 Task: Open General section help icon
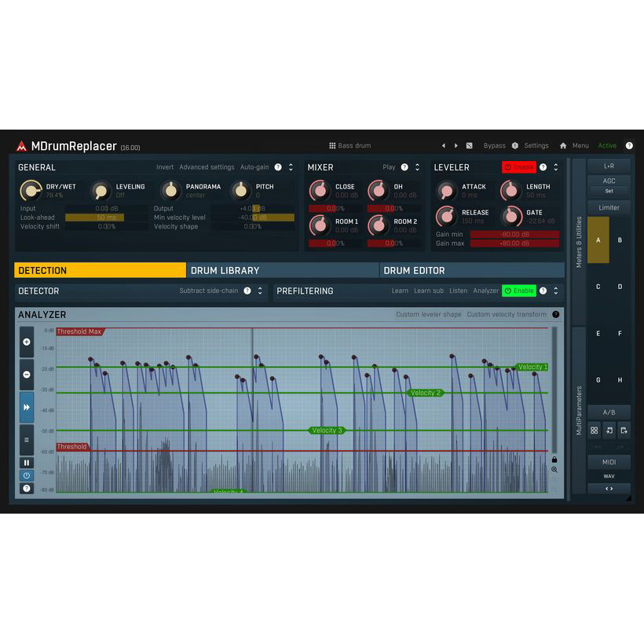278,167
